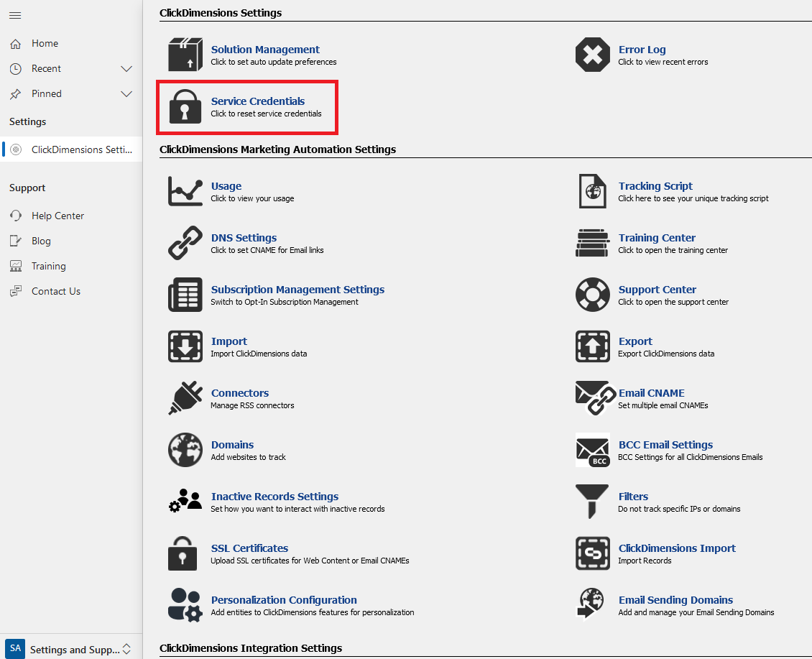Click the Inactive Records Settings people icon
The height and width of the screenshot is (659, 812).
pyautogui.click(x=185, y=502)
